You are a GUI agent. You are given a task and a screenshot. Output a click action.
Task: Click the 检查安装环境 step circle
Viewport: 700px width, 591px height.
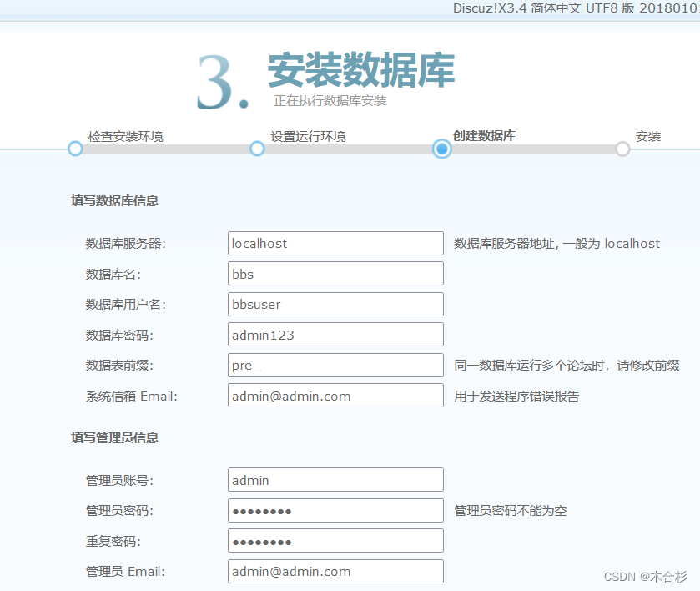[74, 149]
